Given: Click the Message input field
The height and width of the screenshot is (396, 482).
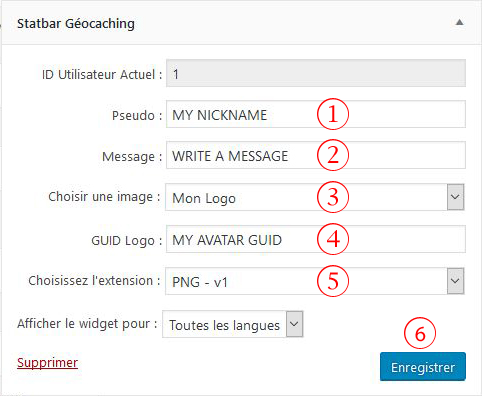Looking at the screenshot, I should pos(316,155).
